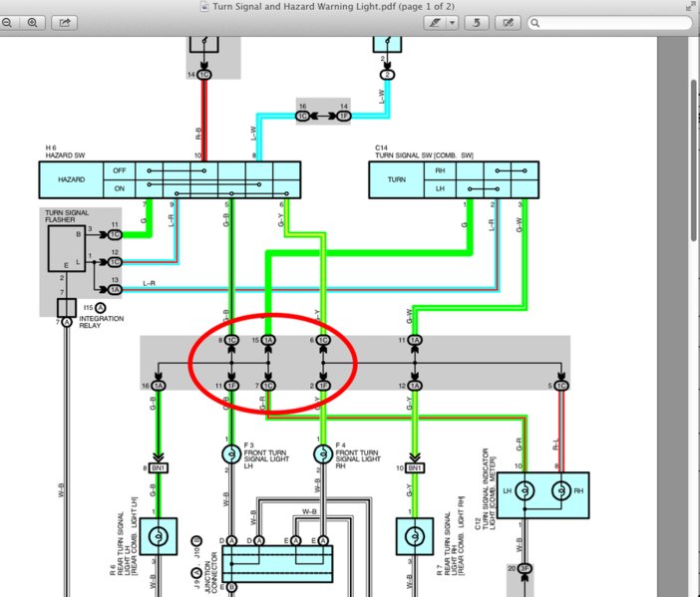Click the LH indicator lamp in the C12 meter
The width and height of the screenshot is (700, 597).
tap(525, 490)
